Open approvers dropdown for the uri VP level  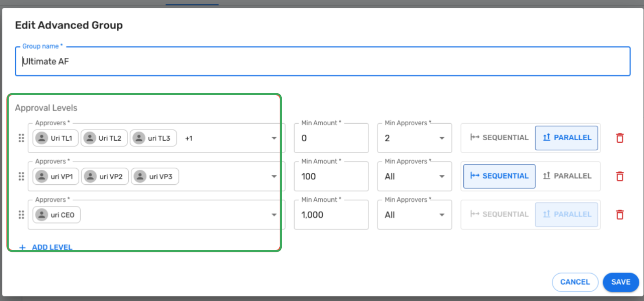(274, 177)
